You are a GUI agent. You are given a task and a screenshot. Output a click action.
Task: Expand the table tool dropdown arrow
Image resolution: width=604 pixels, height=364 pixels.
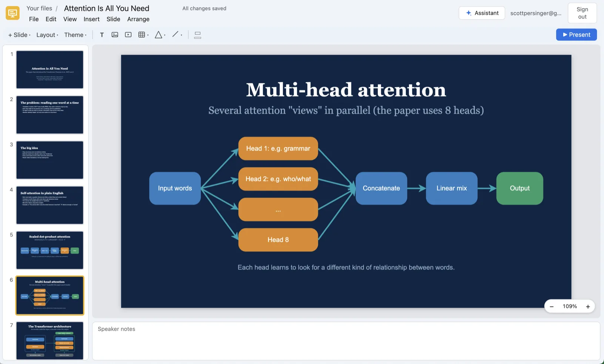click(148, 35)
